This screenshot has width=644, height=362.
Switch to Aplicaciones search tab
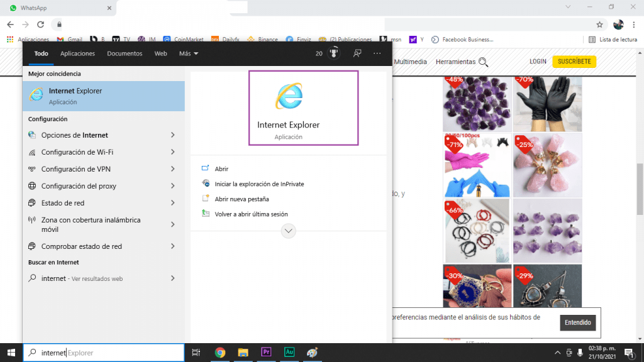[77, 53]
